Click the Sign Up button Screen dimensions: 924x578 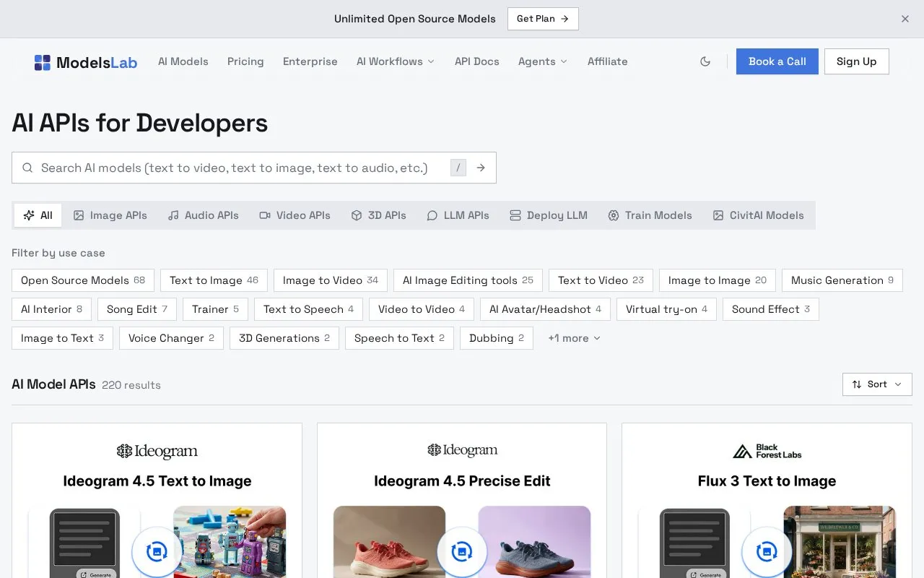856,61
